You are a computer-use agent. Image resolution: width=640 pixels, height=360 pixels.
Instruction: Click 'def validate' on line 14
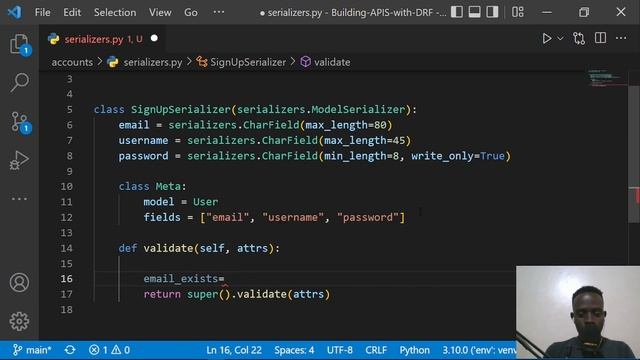tap(156, 248)
